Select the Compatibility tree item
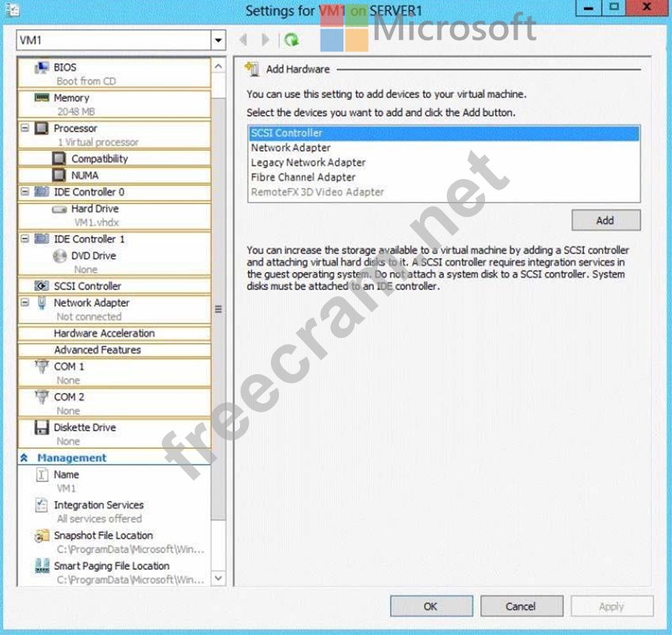 114,159
